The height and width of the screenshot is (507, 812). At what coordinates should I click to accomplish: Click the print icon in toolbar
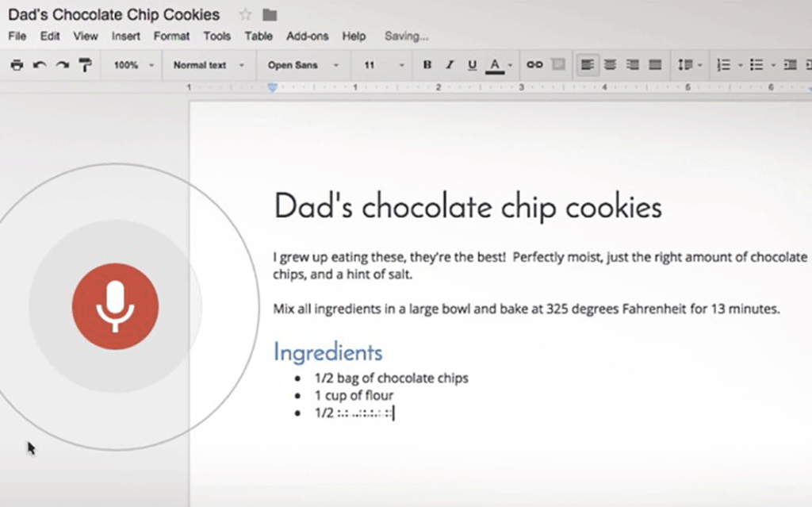tap(17, 65)
